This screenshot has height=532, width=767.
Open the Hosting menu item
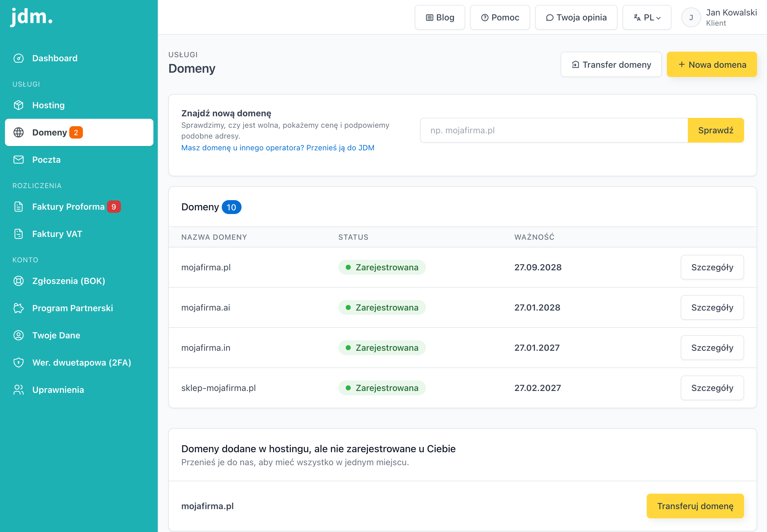click(x=79, y=105)
